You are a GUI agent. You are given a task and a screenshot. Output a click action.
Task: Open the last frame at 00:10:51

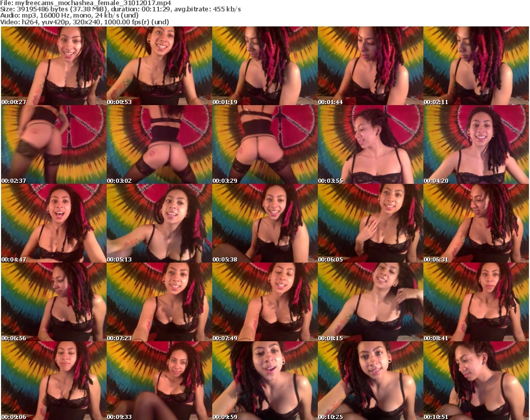[476, 381]
